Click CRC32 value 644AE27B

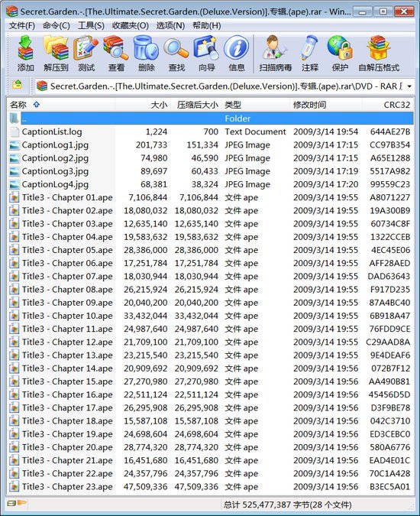click(390, 131)
